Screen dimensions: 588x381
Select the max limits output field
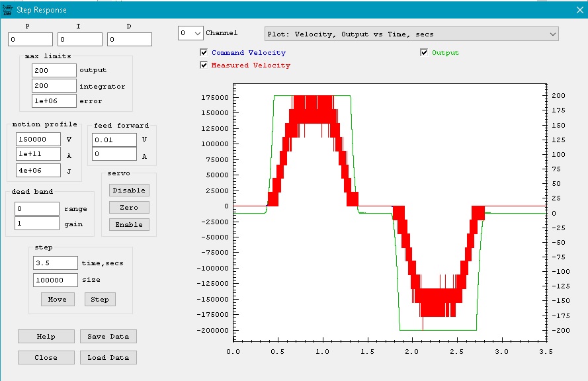[54, 70]
